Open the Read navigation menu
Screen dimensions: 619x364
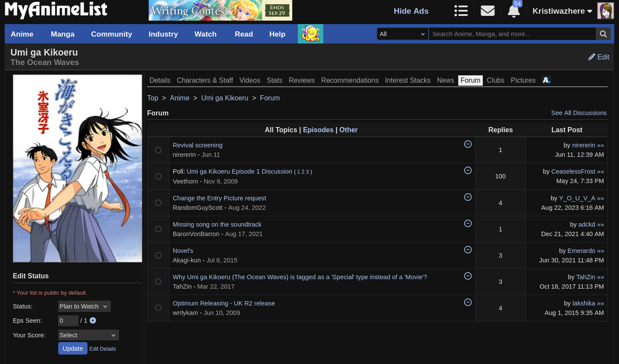click(x=244, y=34)
